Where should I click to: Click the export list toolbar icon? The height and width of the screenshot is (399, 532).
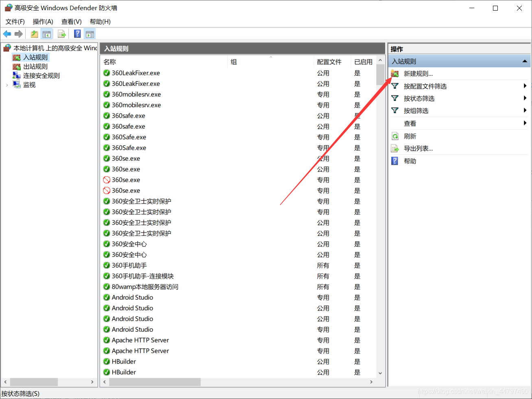[x=62, y=34]
